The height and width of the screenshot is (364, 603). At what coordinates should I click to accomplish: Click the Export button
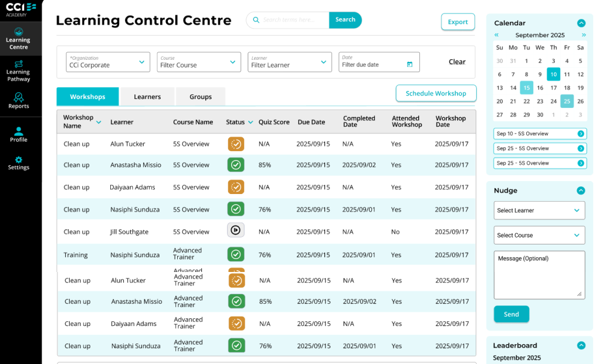458,22
